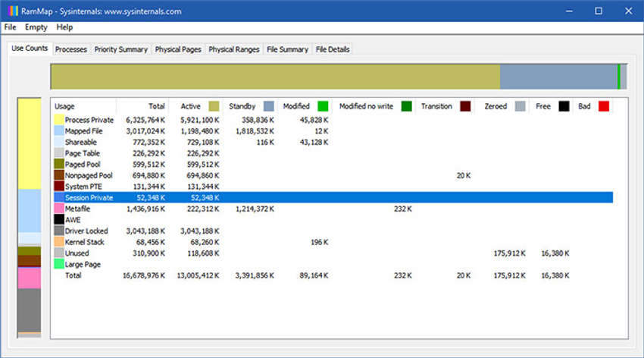The image size is (644, 358).
Task: Click the pink Metafile segment in vertical bar
Action: point(29,278)
